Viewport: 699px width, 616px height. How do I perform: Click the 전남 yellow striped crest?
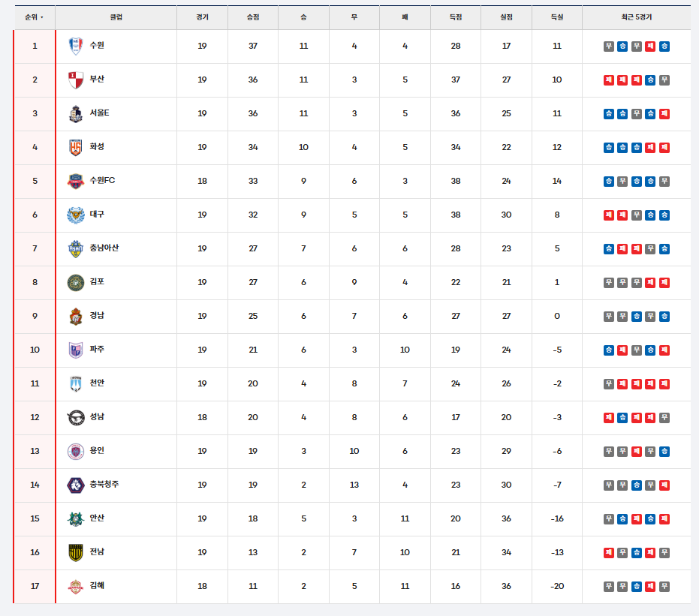pyautogui.click(x=76, y=552)
